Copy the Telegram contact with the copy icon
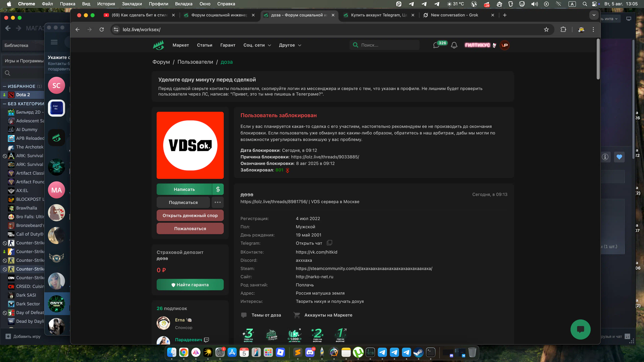 [x=330, y=243]
